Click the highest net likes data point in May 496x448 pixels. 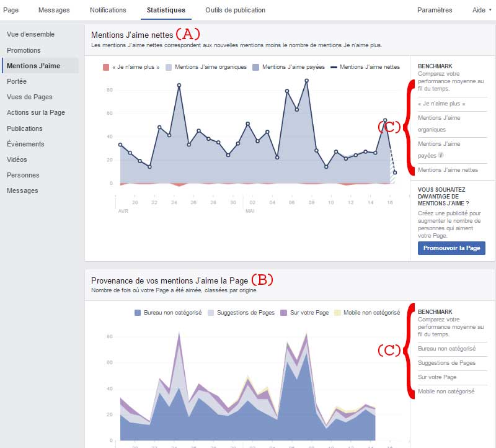point(306,81)
